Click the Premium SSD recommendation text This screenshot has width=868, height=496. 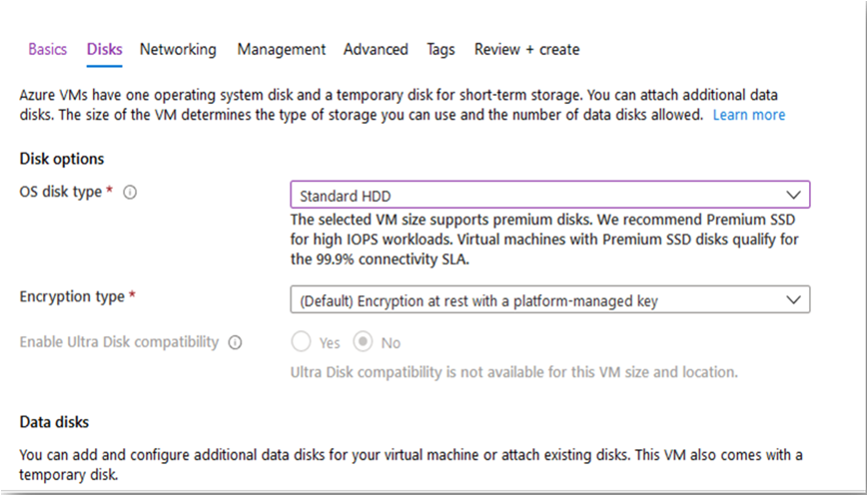point(544,240)
